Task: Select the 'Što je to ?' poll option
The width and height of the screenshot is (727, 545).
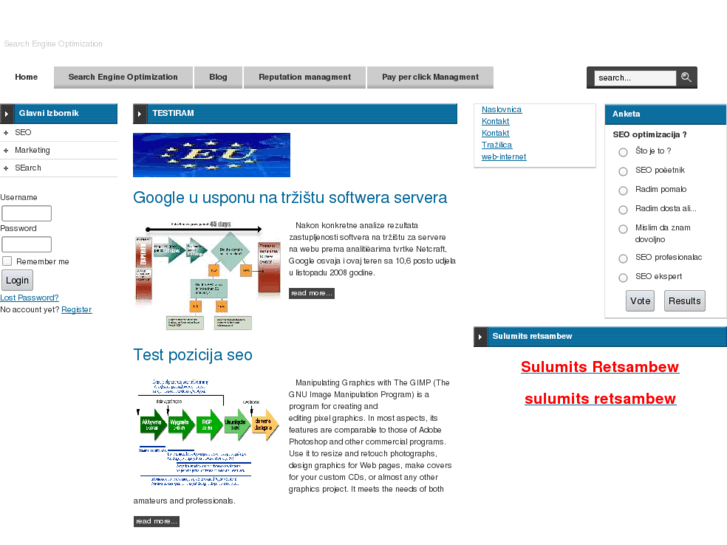Action: [623, 152]
